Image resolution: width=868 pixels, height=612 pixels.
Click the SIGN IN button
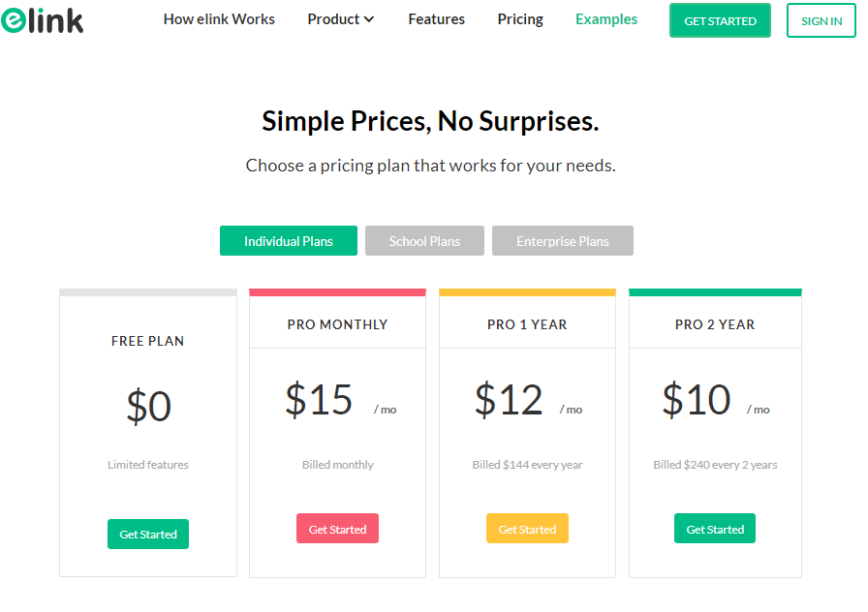click(x=821, y=20)
